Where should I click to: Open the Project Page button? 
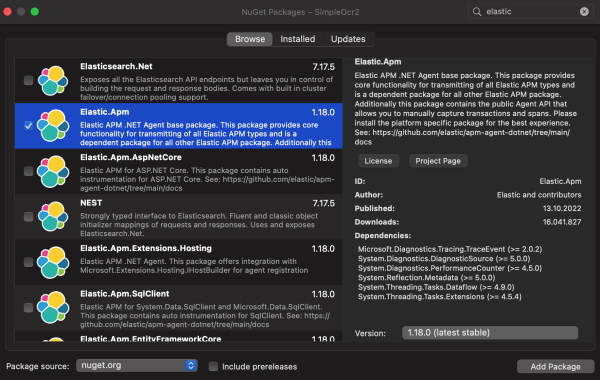point(438,161)
